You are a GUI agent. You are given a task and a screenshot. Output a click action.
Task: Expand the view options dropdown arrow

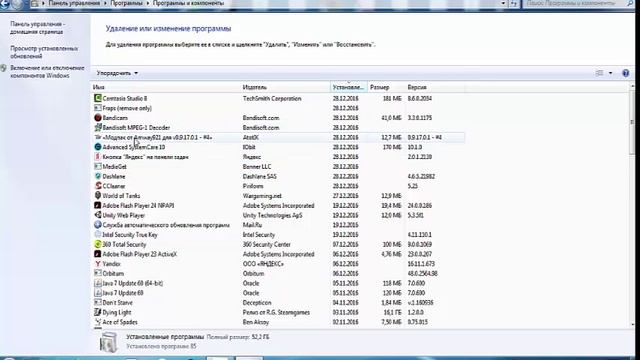[611, 73]
